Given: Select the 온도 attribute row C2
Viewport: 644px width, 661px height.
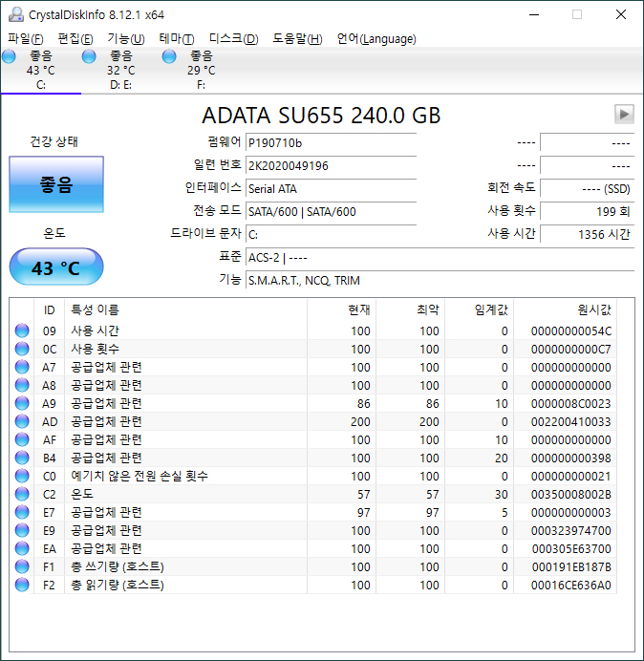Looking at the screenshot, I should click(x=313, y=494).
